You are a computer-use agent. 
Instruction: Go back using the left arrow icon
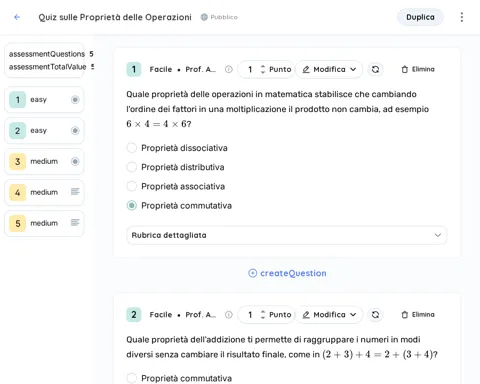pos(17,17)
